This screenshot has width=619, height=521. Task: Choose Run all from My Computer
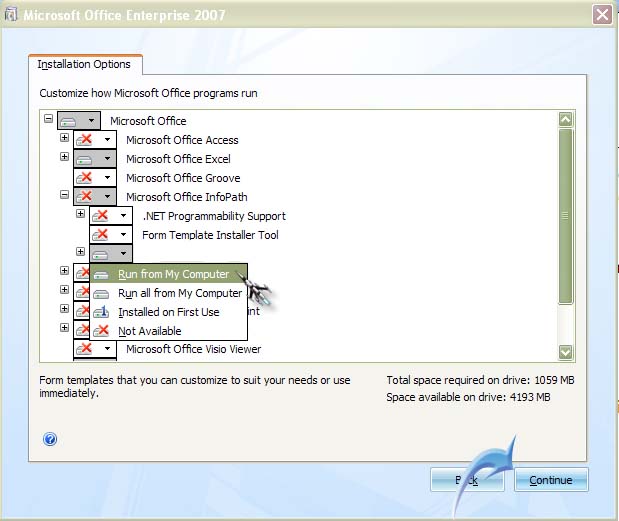pyautogui.click(x=169, y=293)
